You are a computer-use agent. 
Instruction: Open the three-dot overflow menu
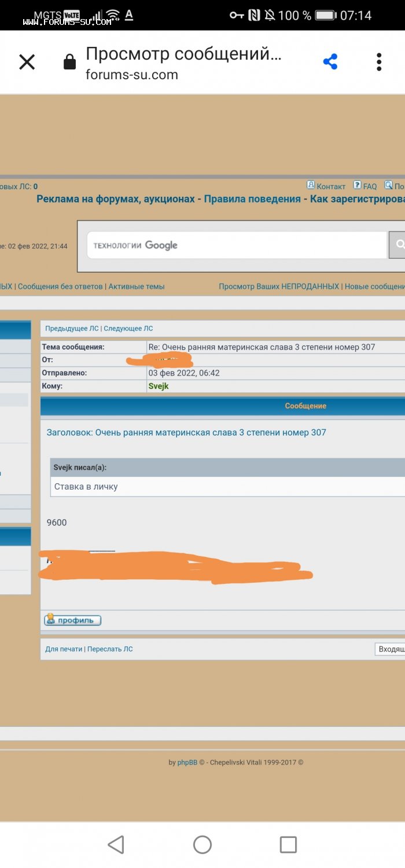coord(379,62)
